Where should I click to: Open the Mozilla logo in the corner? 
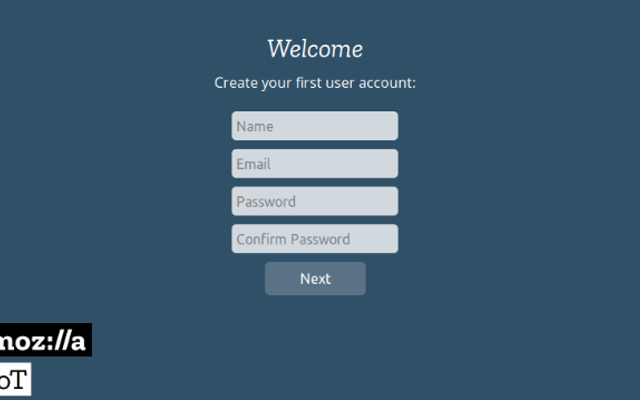coord(46,340)
